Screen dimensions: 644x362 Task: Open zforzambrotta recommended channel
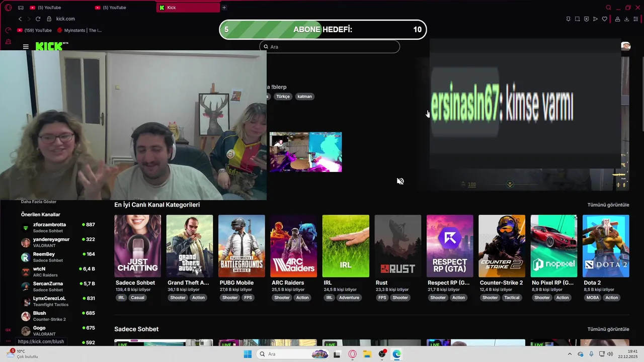click(58, 227)
